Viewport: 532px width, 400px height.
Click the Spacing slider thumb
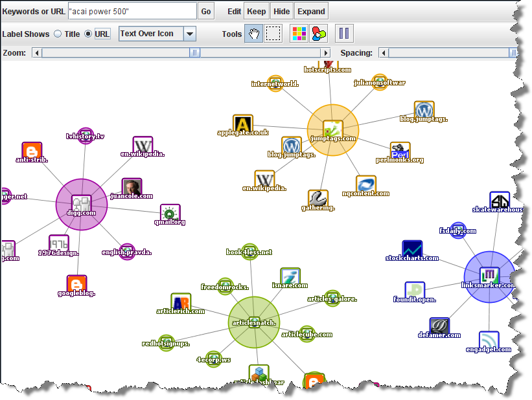[513, 53]
